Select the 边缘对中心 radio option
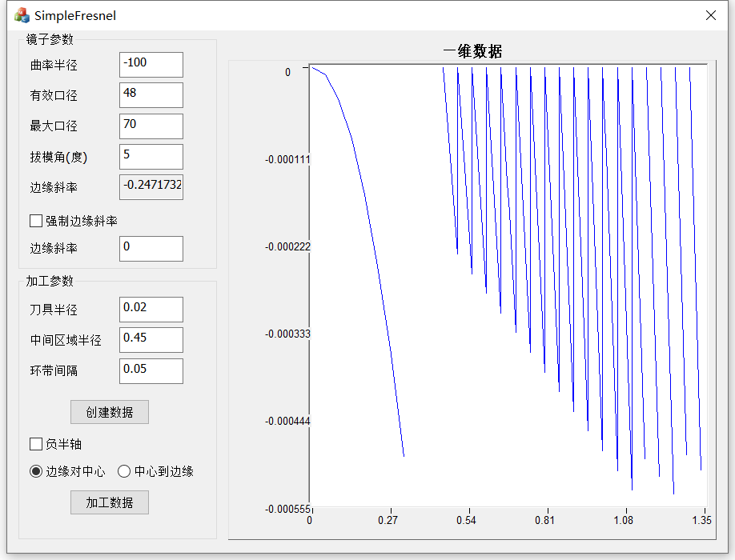The width and height of the screenshot is (735, 560). (36, 471)
